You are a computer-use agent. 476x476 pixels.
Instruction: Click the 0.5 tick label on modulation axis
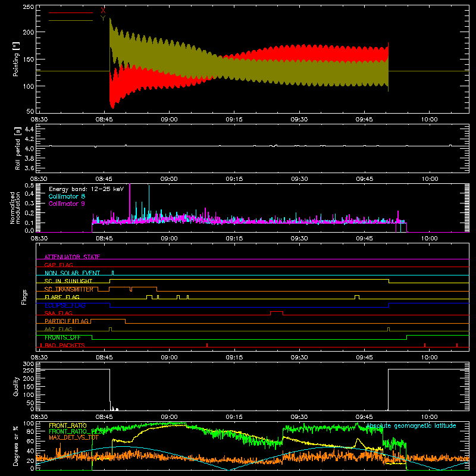coord(29,186)
